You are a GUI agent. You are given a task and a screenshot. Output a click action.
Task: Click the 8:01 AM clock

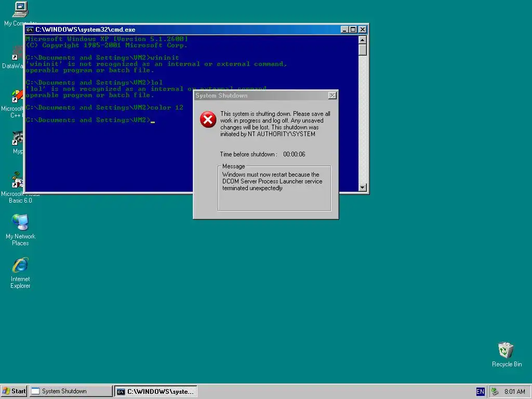515,392
